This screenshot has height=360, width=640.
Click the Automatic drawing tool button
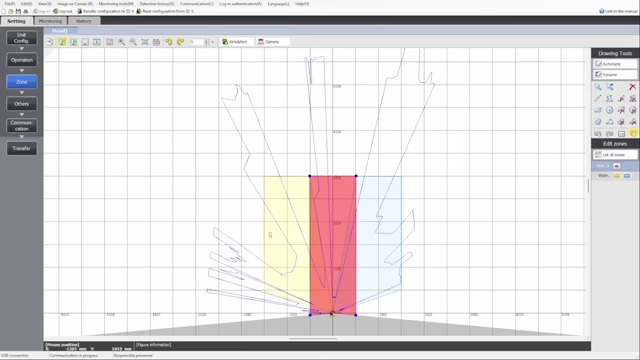click(615, 64)
